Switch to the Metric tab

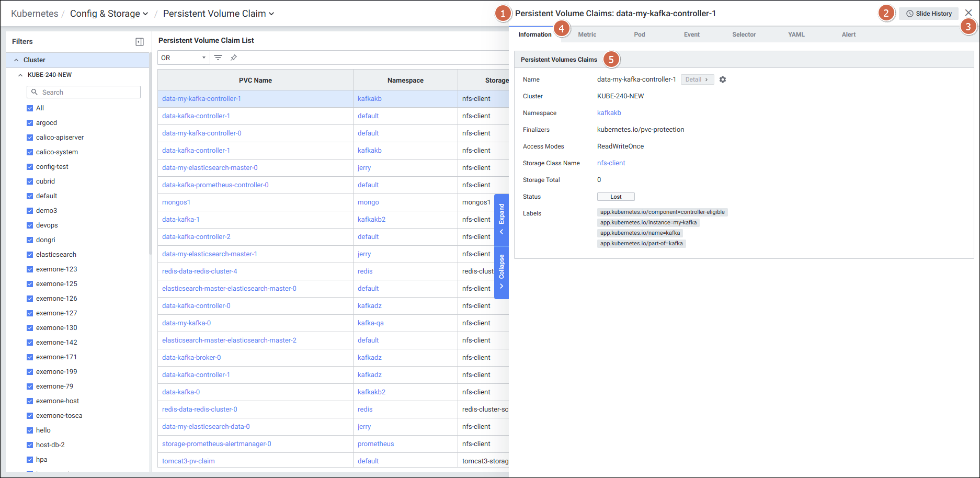[x=587, y=35]
